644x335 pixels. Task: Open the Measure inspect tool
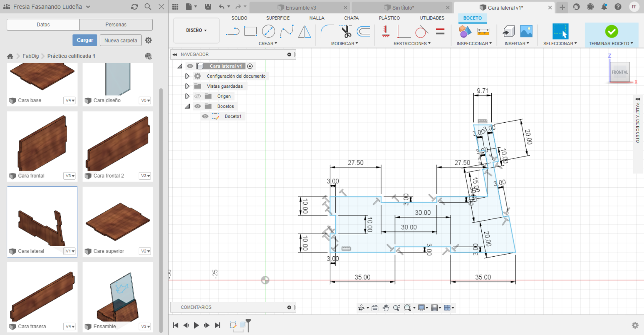coord(483,31)
